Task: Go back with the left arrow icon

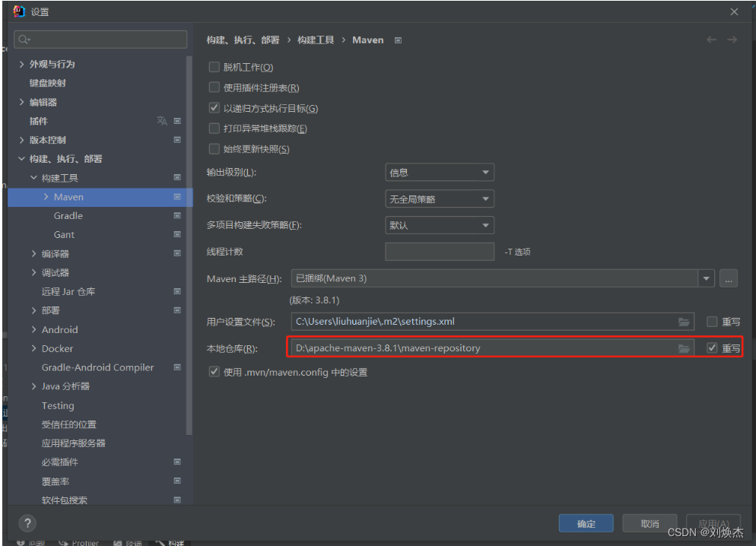Action: coord(712,40)
